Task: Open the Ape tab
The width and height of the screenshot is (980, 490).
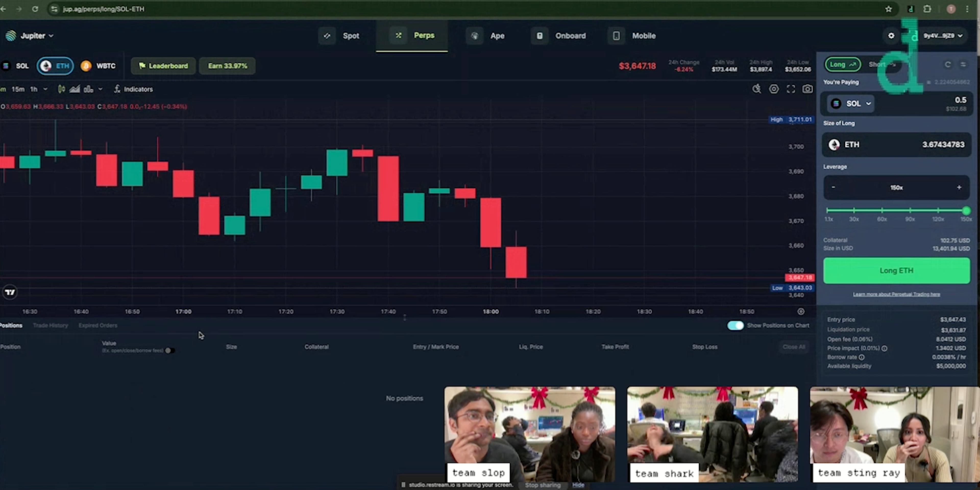Action: coord(485,36)
